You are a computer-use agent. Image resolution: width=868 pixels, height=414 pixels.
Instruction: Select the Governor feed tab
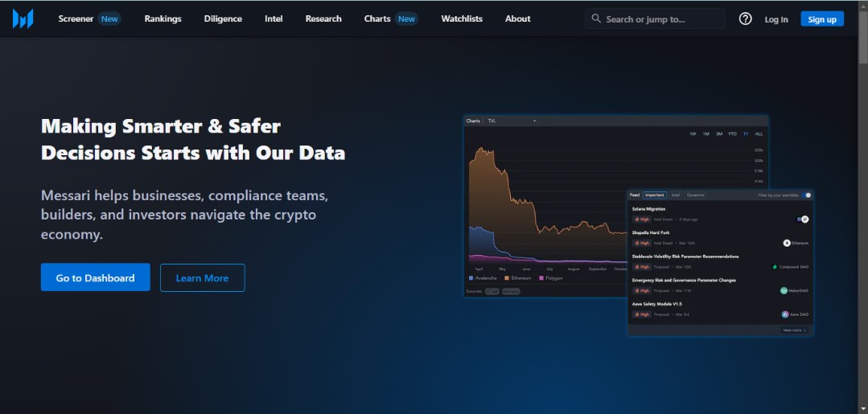pos(696,195)
